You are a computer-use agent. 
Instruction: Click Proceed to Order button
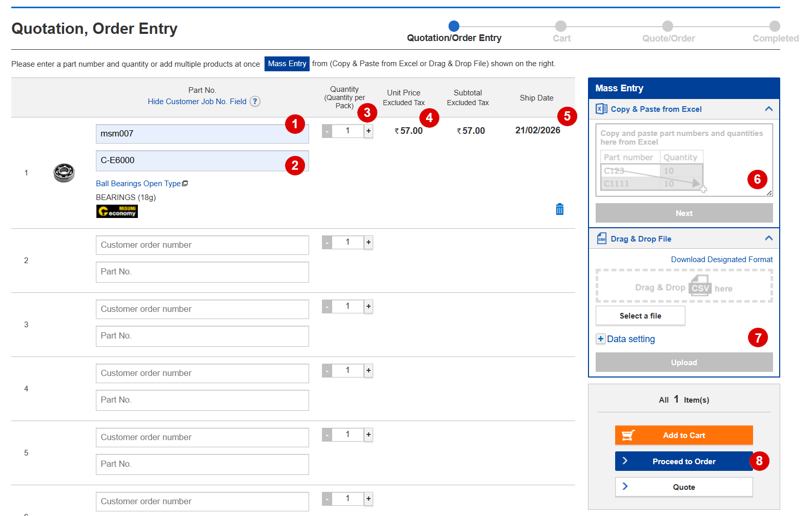tap(683, 461)
